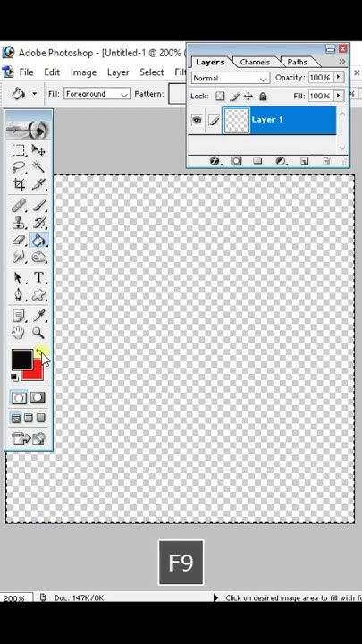Select the Slice tool
This screenshot has width=362, height=644.
pyautogui.click(x=38, y=184)
